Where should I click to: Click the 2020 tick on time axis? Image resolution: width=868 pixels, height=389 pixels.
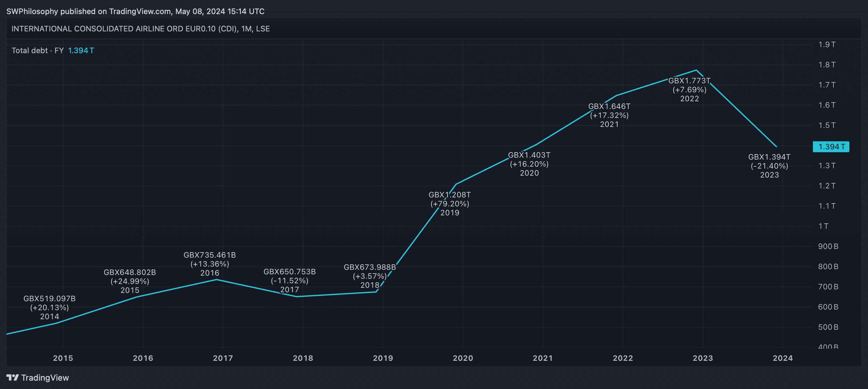(x=463, y=358)
